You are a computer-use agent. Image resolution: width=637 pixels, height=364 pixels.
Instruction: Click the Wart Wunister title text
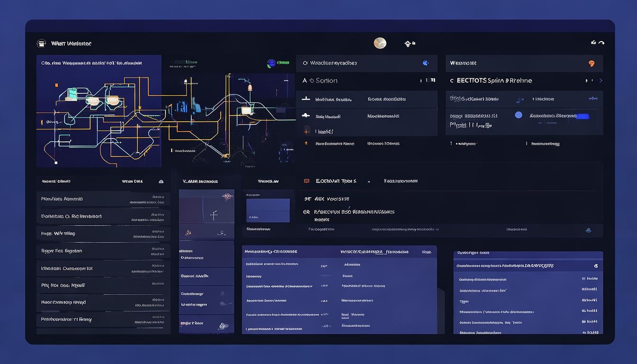pyautogui.click(x=71, y=44)
